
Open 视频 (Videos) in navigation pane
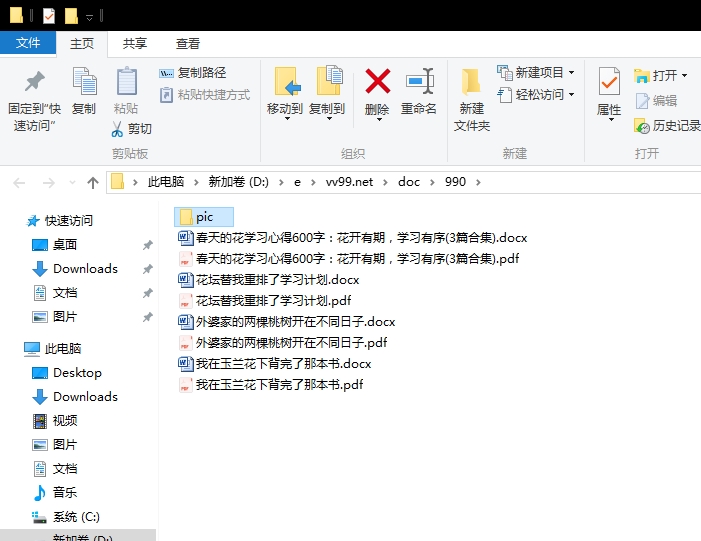(x=55, y=421)
